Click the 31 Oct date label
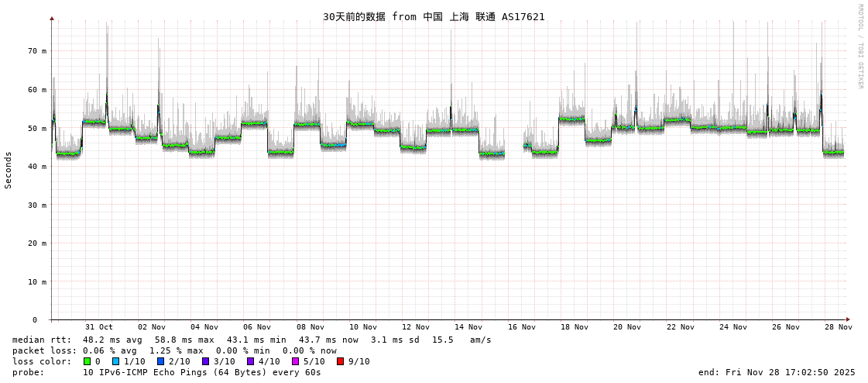This screenshot has height=383, width=868. pos(99,327)
